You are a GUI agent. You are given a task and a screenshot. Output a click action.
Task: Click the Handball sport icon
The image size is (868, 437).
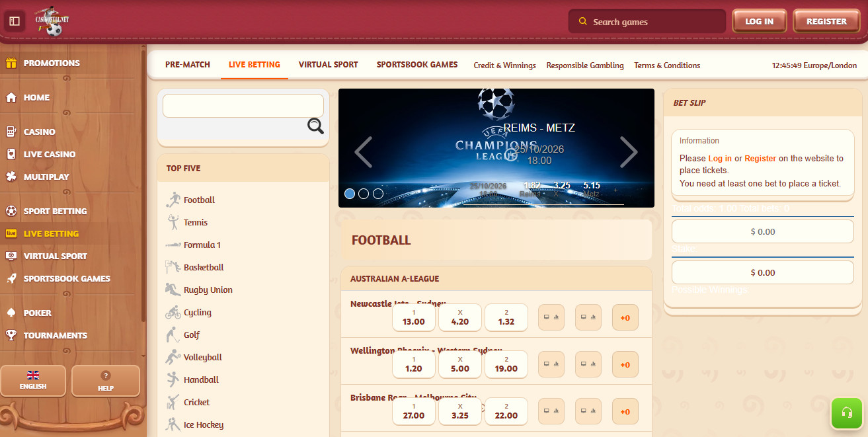(173, 379)
